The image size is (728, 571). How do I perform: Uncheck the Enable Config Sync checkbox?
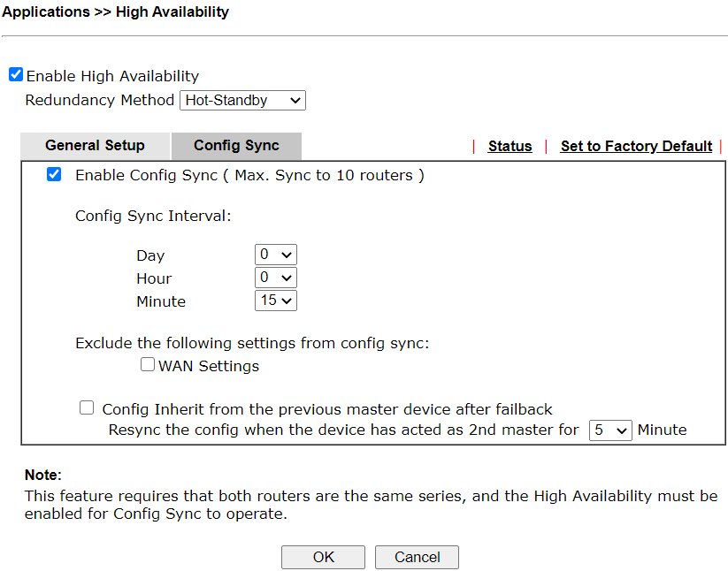point(54,175)
